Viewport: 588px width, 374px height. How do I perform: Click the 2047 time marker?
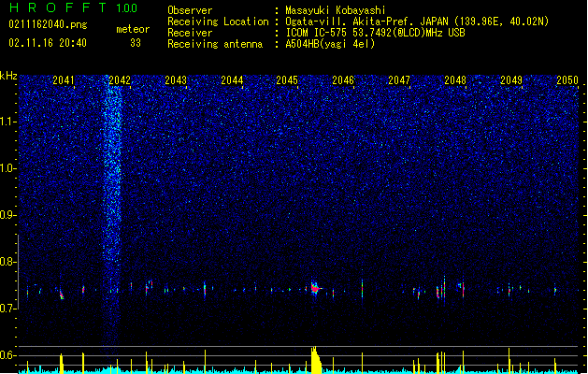[399, 80]
